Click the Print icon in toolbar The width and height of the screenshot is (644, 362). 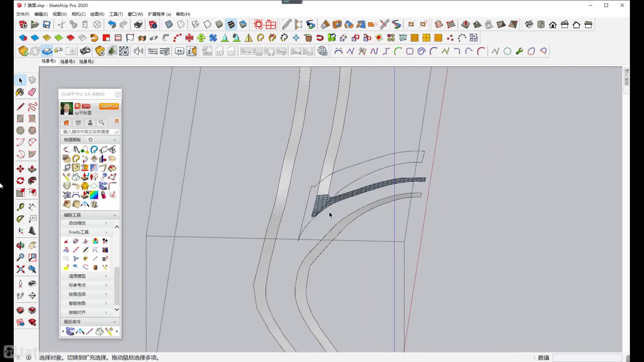(x=138, y=24)
